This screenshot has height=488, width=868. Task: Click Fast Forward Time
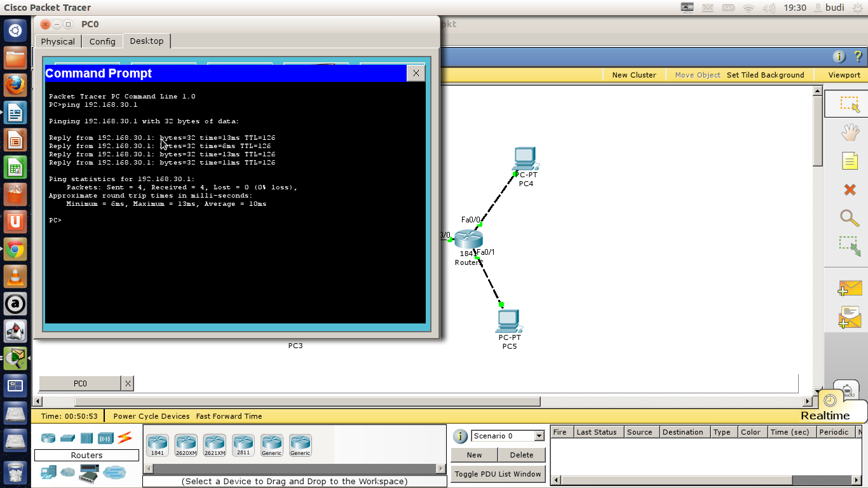click(x=229, y=416)
